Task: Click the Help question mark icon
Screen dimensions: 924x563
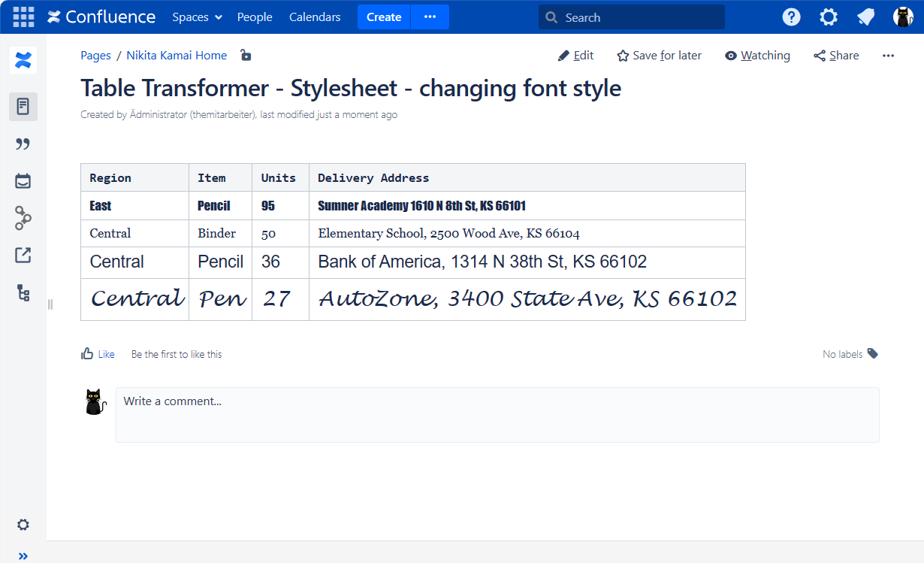Action: (x=791, y=17)
